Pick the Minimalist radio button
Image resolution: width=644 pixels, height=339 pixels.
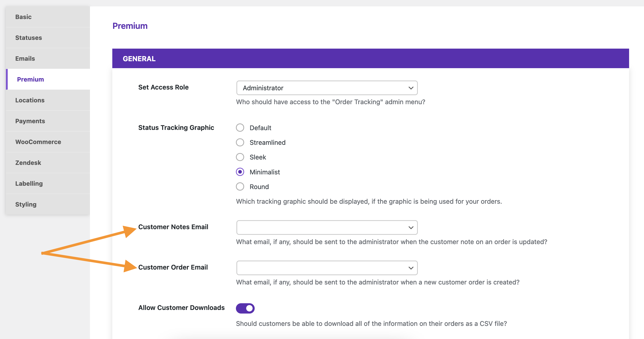pyautogui.click(x=240, y=172)
